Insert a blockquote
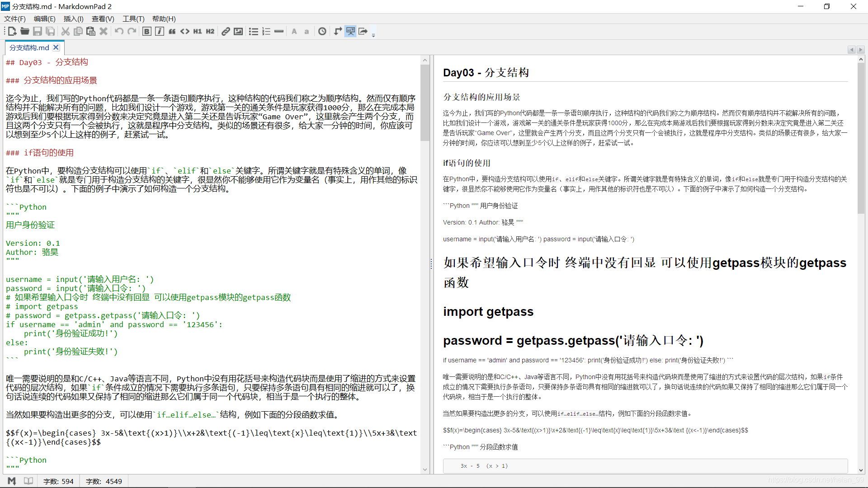868x488 pixels. [x=172, y=31]
